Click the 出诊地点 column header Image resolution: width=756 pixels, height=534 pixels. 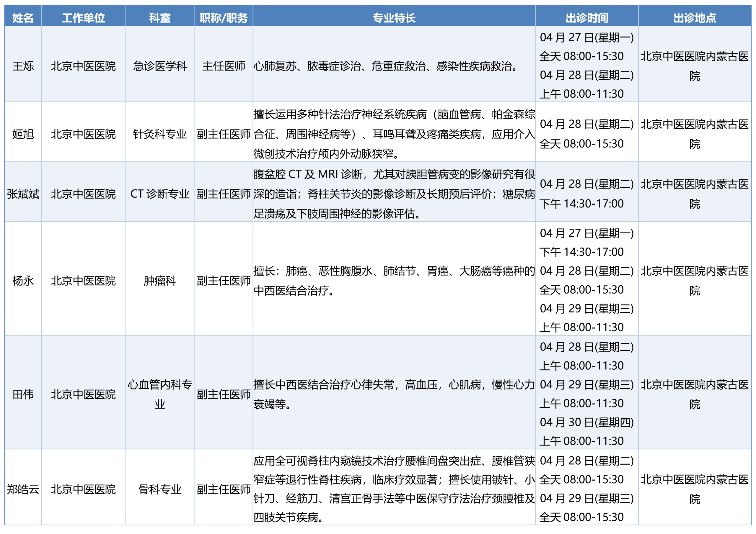[694, 17]
